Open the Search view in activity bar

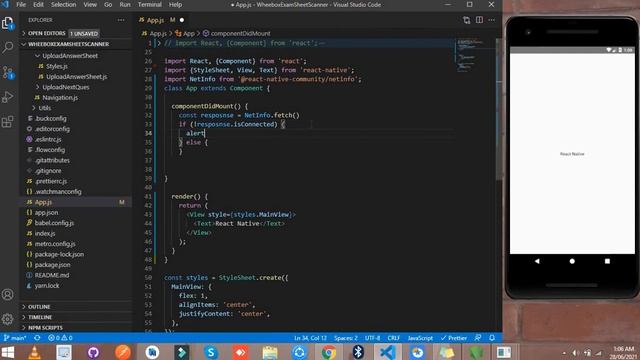(8, 47)
